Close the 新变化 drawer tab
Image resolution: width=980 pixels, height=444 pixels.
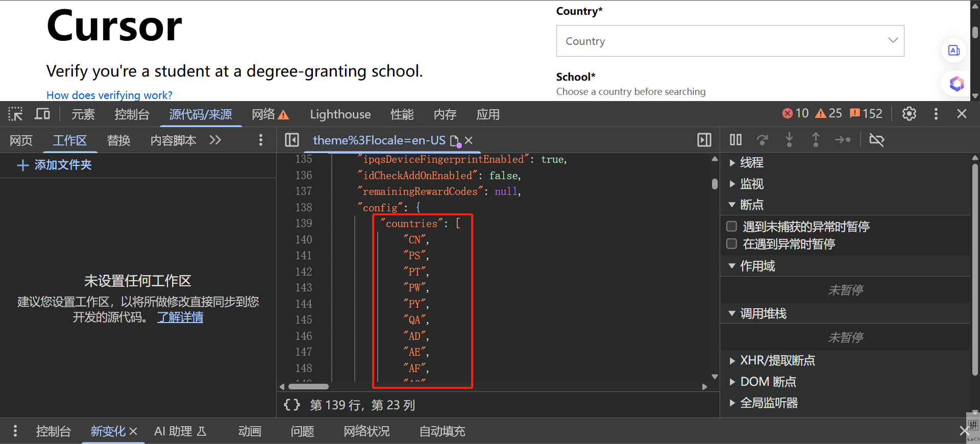(133, 431)
